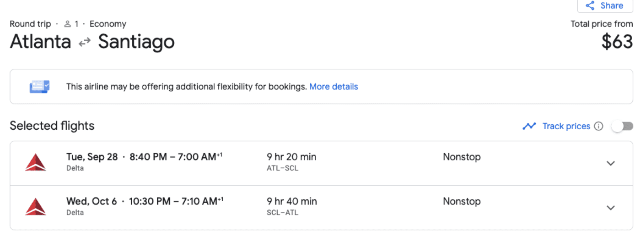Click the Track prices trend-line icon
The width and height of the screenshot is (644, 239).
[x=529, y=126]
